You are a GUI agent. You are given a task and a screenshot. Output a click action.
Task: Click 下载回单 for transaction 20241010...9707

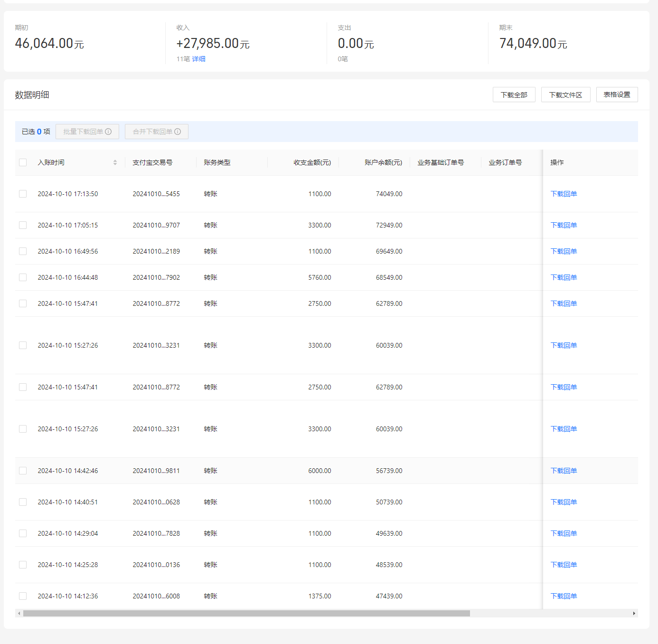[x=564, y=225]
